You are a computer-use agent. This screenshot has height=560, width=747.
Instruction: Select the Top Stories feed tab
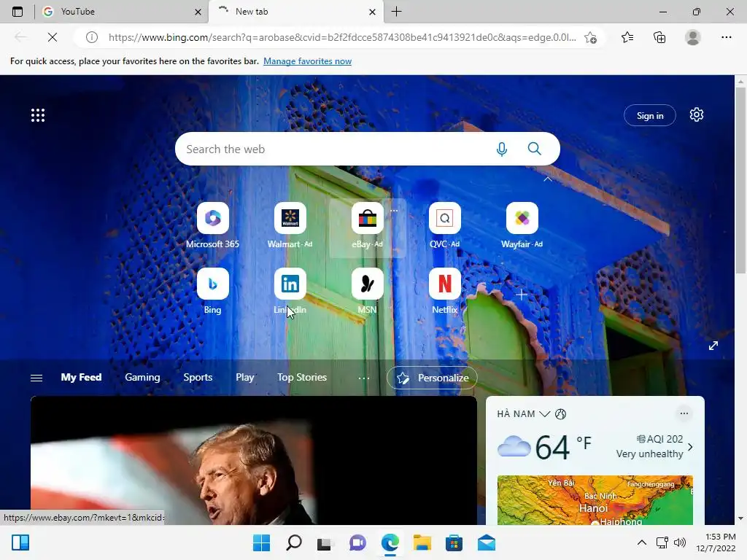pyautogui.click(x=302, y=377)
